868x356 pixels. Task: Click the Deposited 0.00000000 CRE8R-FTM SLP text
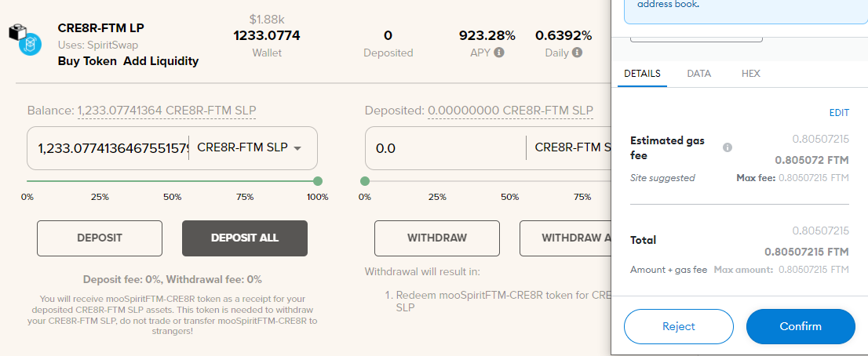479,111
